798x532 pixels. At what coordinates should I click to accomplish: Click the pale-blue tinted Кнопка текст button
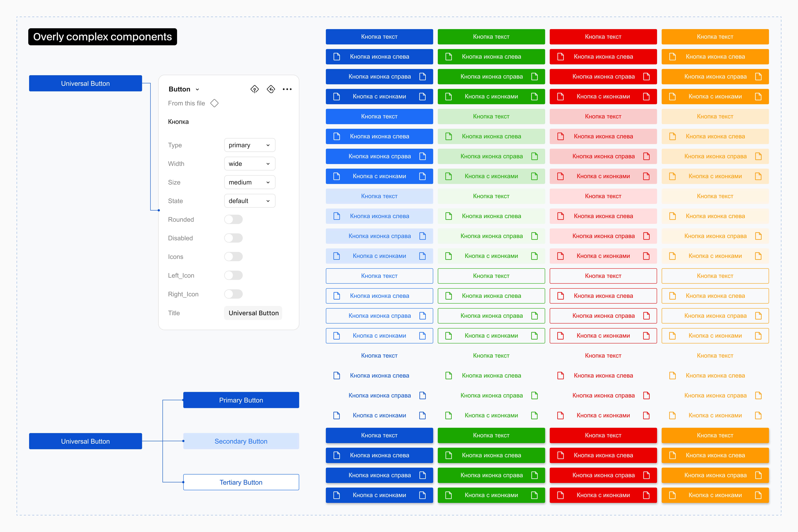[x=379, y=196]
